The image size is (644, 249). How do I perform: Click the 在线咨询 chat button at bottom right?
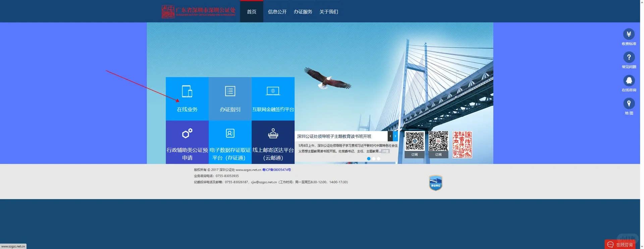click(x=621, y=245)
